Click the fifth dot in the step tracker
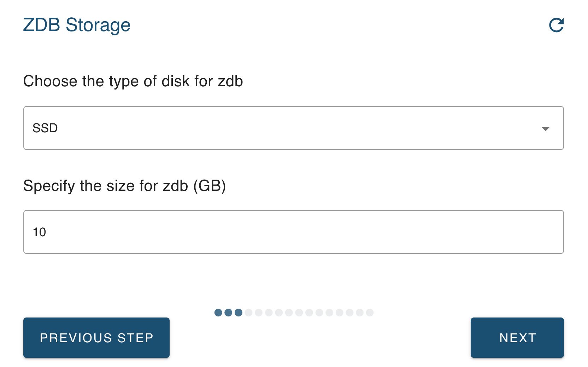The width and height of the screenshot is (588, 367). pos(259,313)
